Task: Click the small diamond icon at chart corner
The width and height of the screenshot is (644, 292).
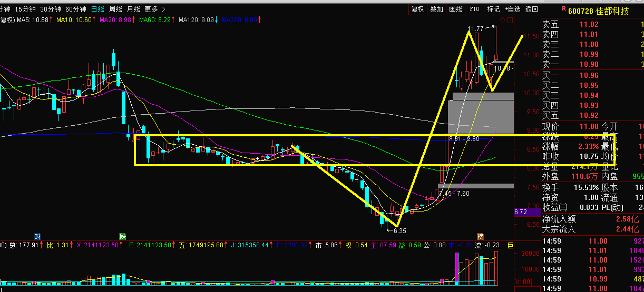Action: click(x=502, y=21)
